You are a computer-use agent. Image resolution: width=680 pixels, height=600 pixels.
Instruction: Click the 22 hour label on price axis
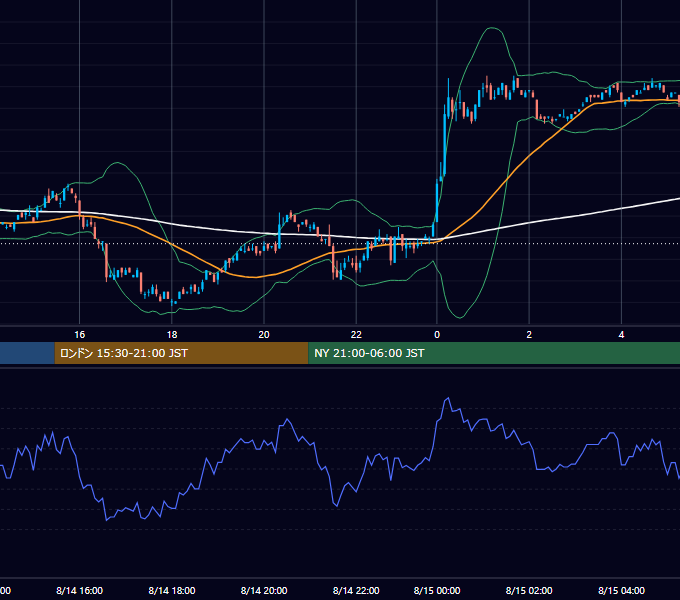356,335
